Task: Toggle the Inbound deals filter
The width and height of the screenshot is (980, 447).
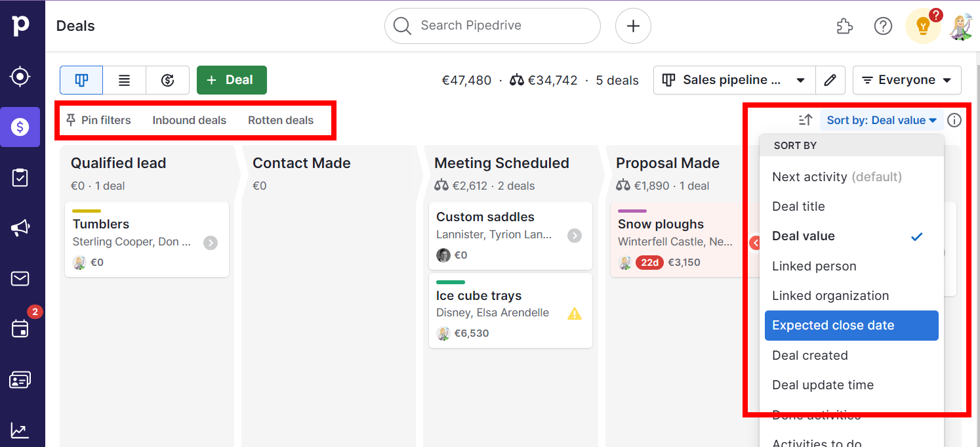Action: pos(189,120)
